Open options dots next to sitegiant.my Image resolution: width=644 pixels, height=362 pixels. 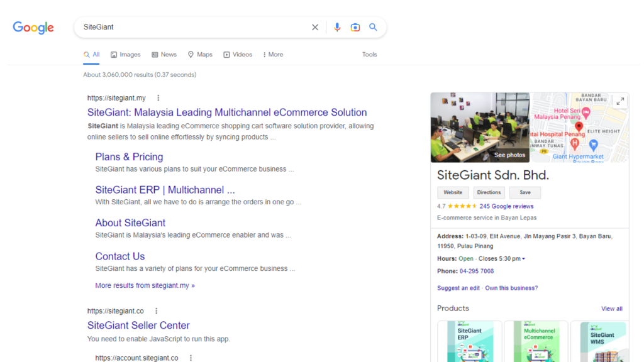[158, 97]
